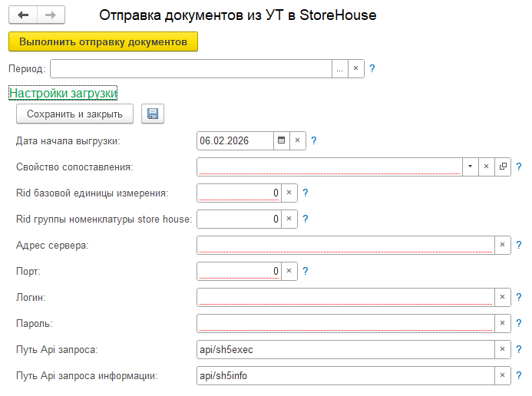Click help question mark next to Порт

[306, 271]
